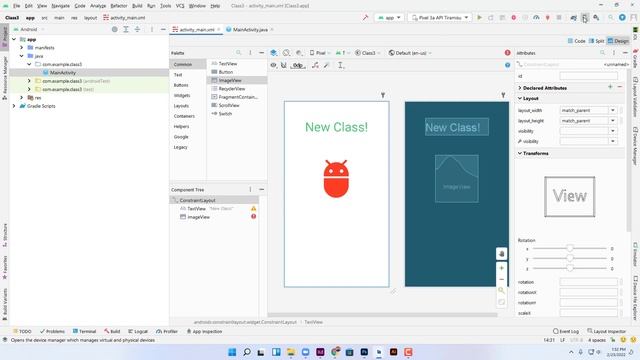Switch to the MainActivity.java tab
Image resolution: width=640 pixels, height=360 pixels.
[249, 29]
